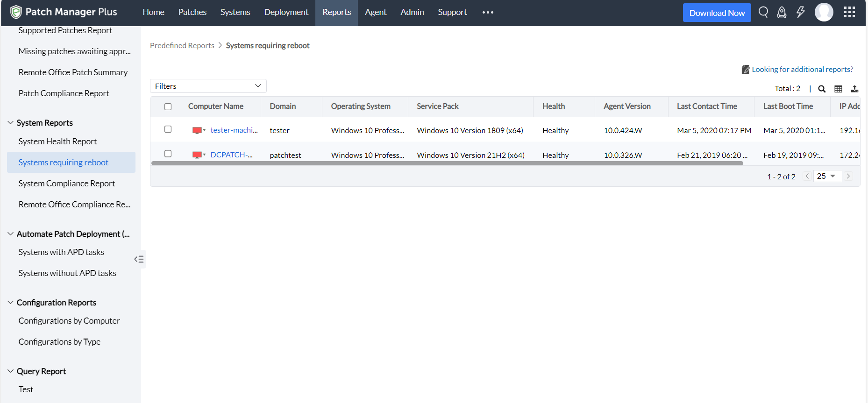
Task: Select the tester-machine row checkbox
Action: [x=168, y=129]
